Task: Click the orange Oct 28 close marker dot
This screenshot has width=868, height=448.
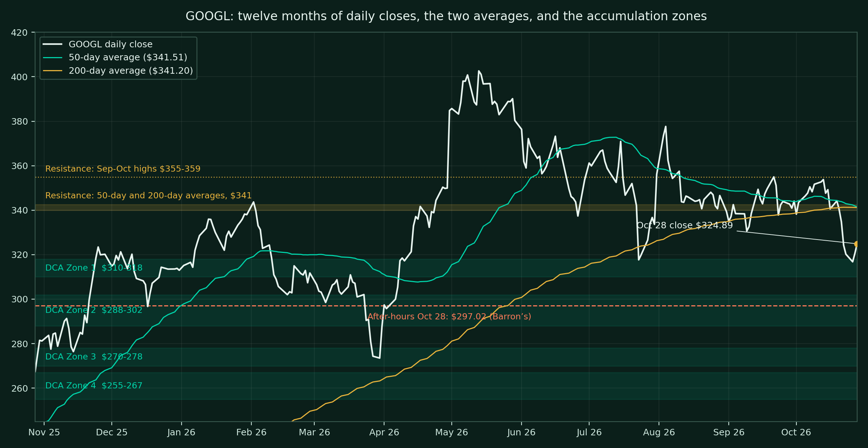Action: pyautogui.click(x=856, y=244)
